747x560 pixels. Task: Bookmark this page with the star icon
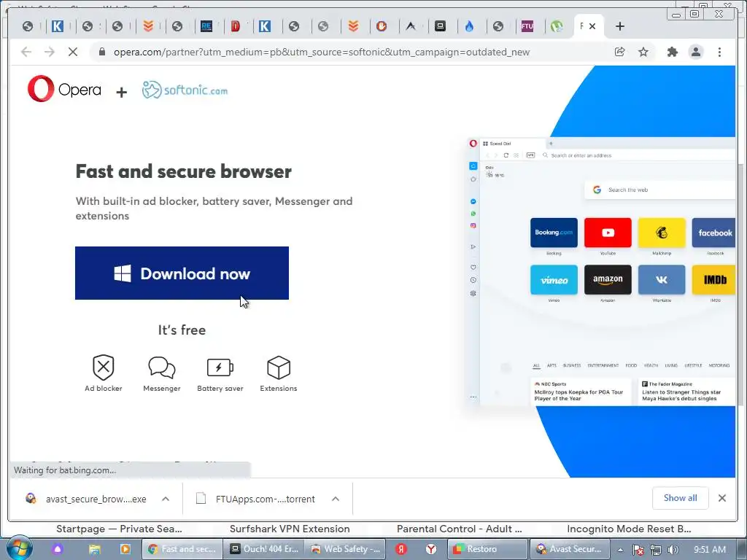[x=643, y=52]
